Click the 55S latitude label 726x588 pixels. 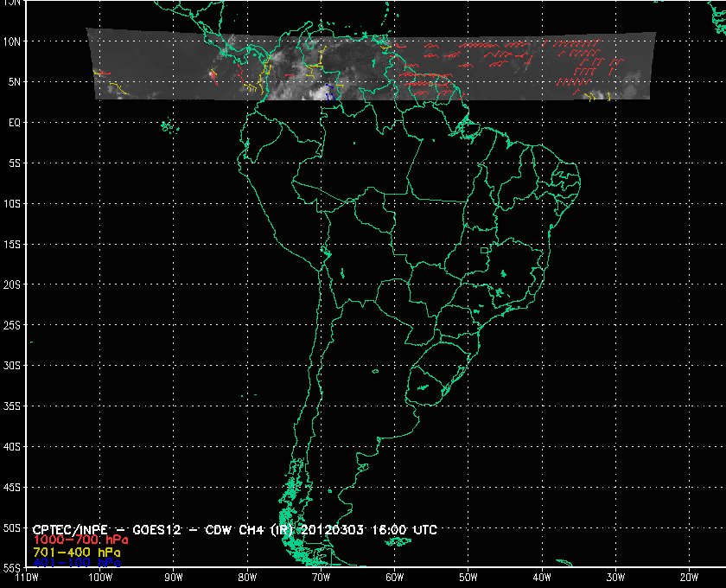[x=12, y=568]
